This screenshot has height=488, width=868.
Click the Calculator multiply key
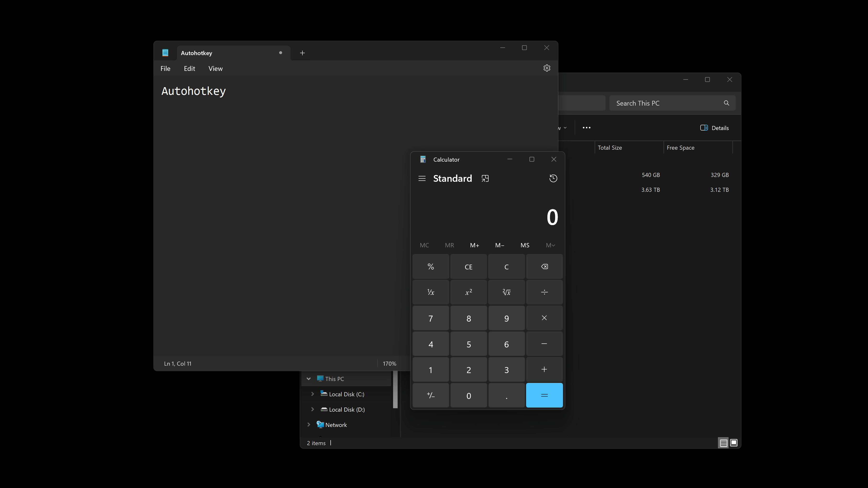point(544,318)
